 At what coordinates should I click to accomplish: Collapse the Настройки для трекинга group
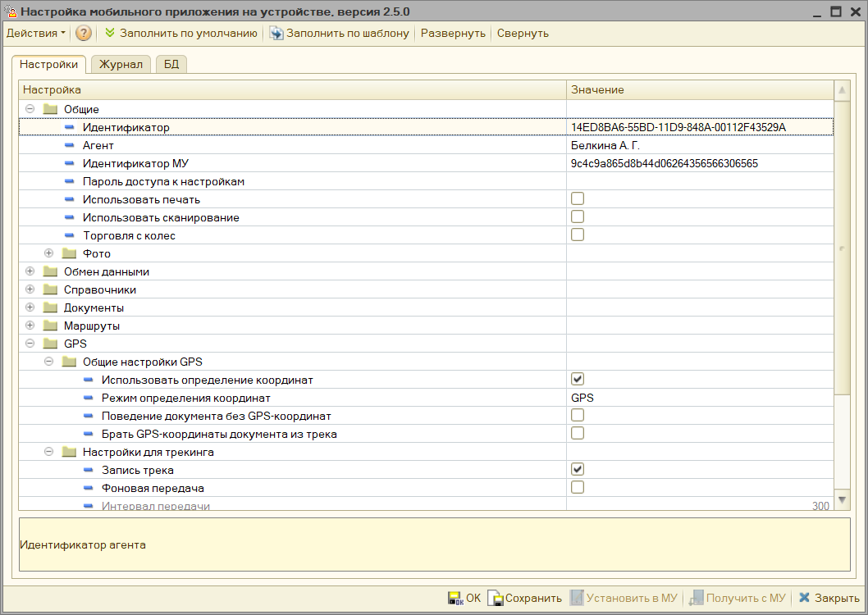48,451
